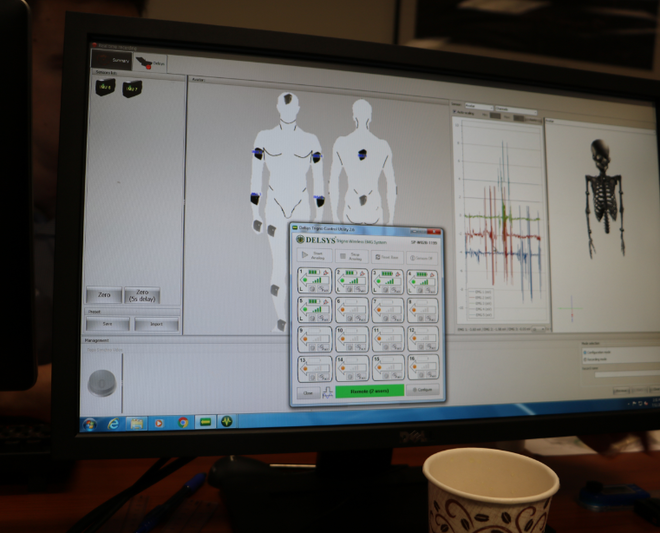Open inactive Delsys sensor slot 14
Screen dimensions: 660x533
[351, 368]
